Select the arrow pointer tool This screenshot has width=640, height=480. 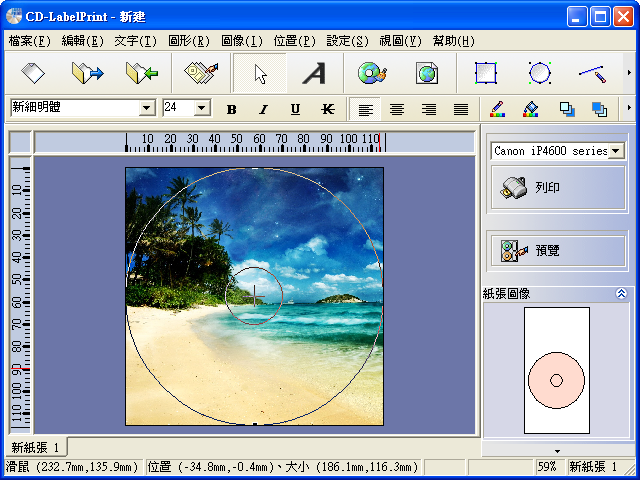point(260,74)
